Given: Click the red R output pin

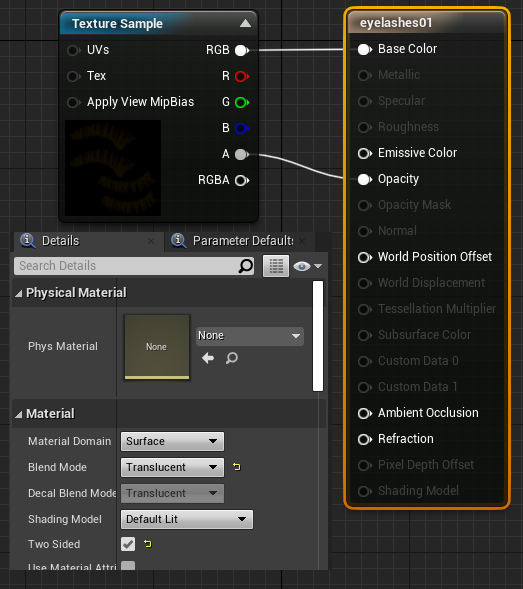Looking at the screenshot, I should point(242,76).
